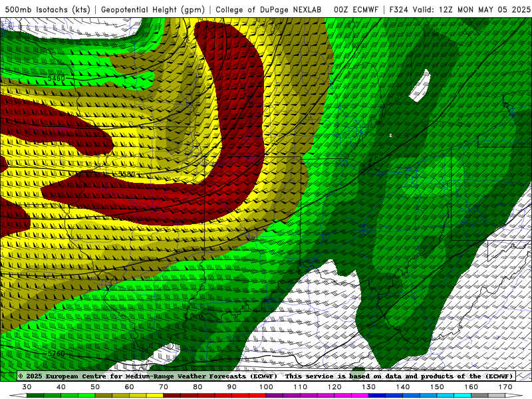Click the '500mb Isotachs (kts)' title text
The width and height of the screenshot is (532, 399).
(x=47, y=9)
